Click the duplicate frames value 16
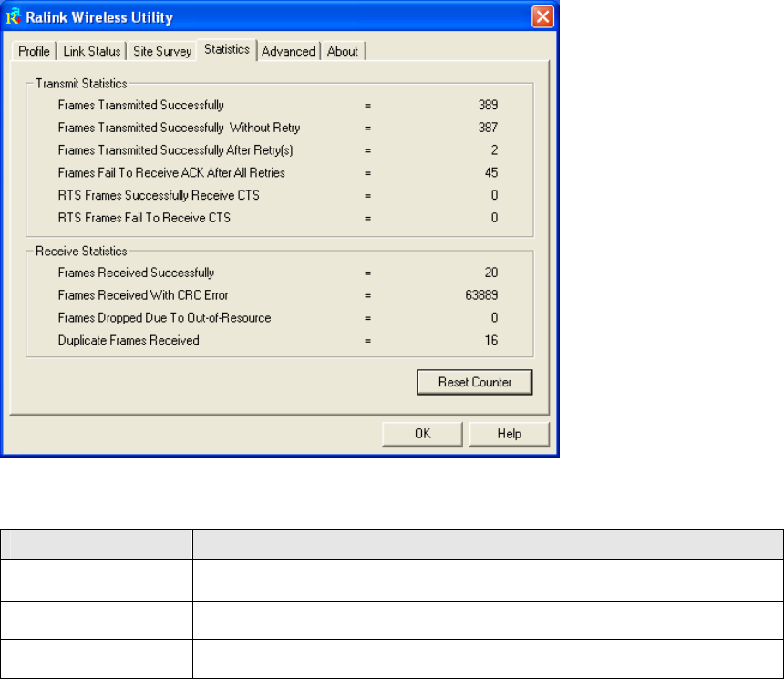784x679 pixels. [491, 340]
